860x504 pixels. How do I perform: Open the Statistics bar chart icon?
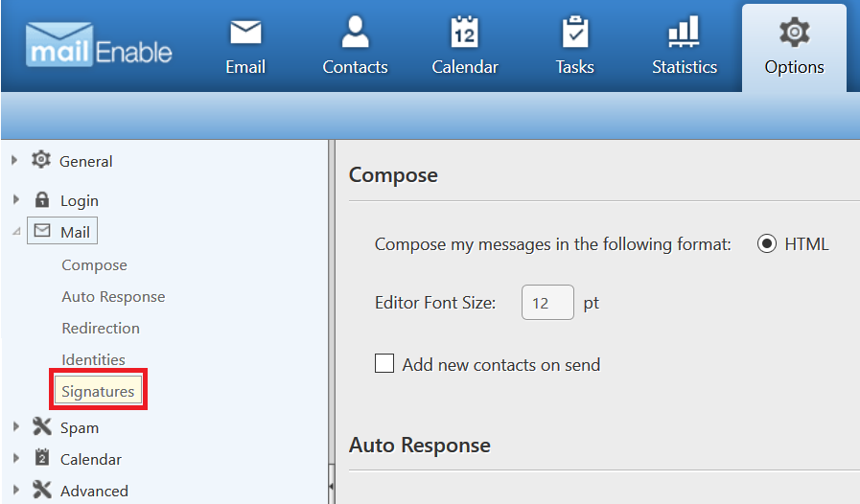click(x=684, y=32)
